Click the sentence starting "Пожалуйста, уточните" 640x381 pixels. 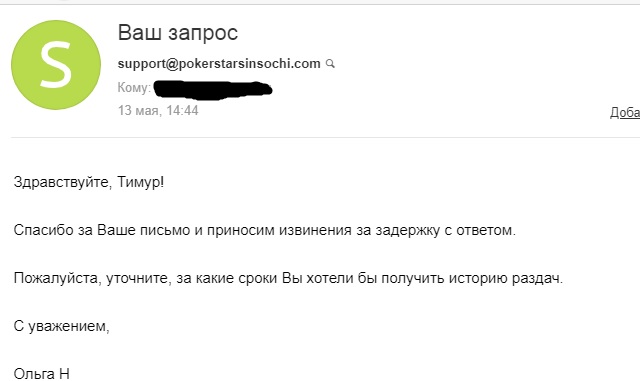[x=288, y=278]
